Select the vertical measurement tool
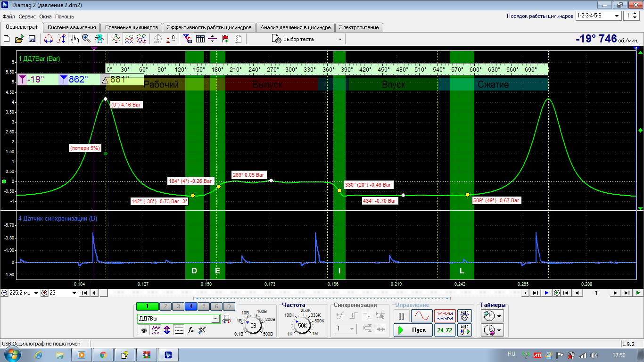644x362 pixels. (61, 39)
